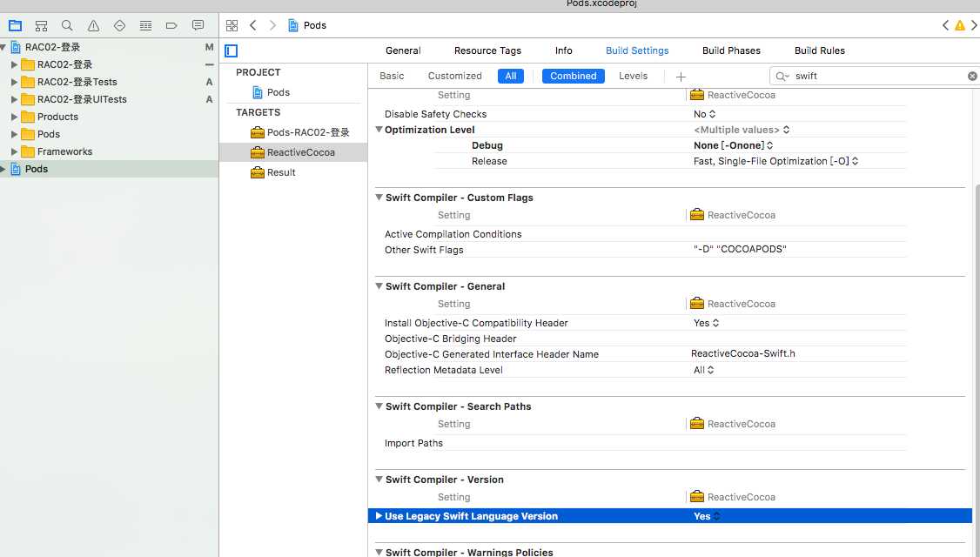Open the Report navigator speech bubble icon
This screenshot has height=557, width=980.
coord(198,25)
